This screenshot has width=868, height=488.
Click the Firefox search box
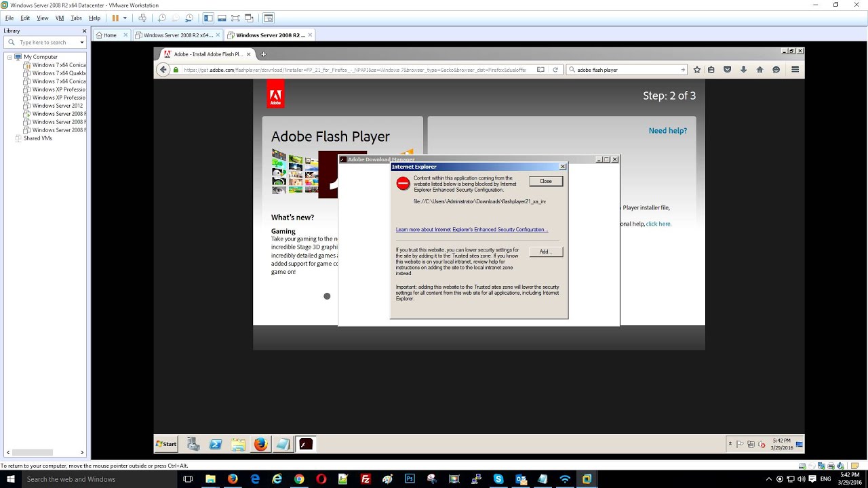tap(627, 70)
